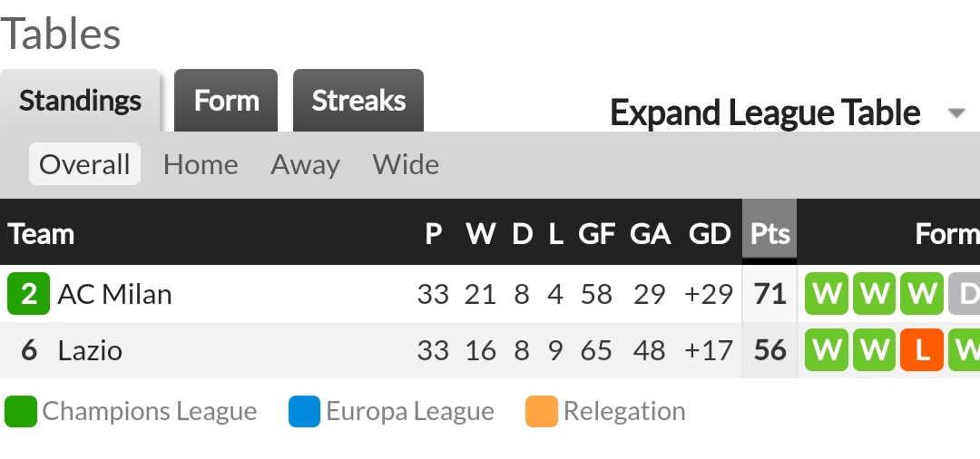Screen dimensions: 980x459
Task: Open the Standings tab
Action: tap(80, 101)
